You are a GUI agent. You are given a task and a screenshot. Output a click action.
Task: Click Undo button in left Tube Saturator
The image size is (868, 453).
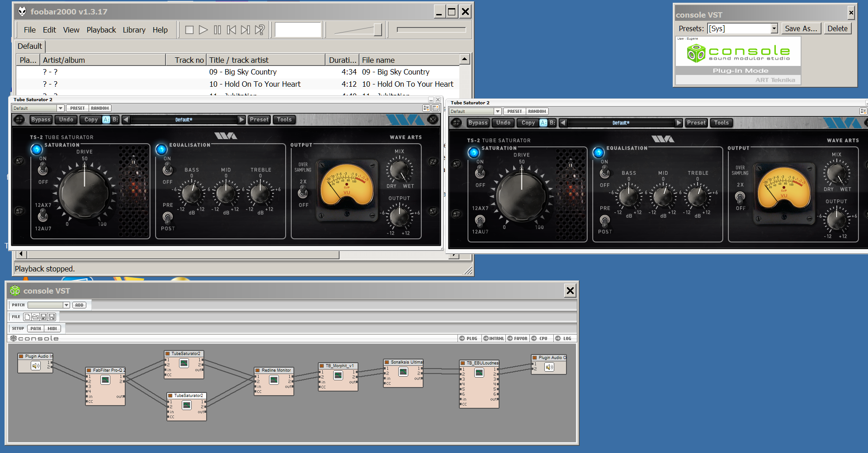tap(66, 120)
